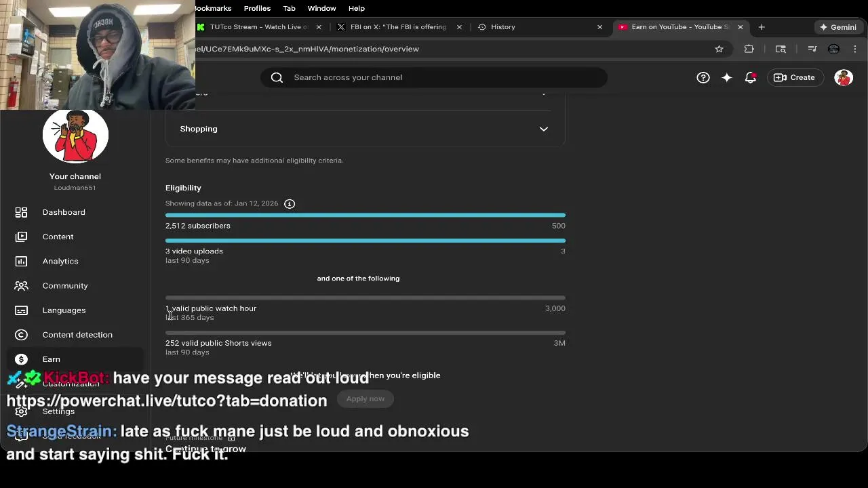Show info icon next to data date
Screen dimensions: 868x488
point(290,203)
